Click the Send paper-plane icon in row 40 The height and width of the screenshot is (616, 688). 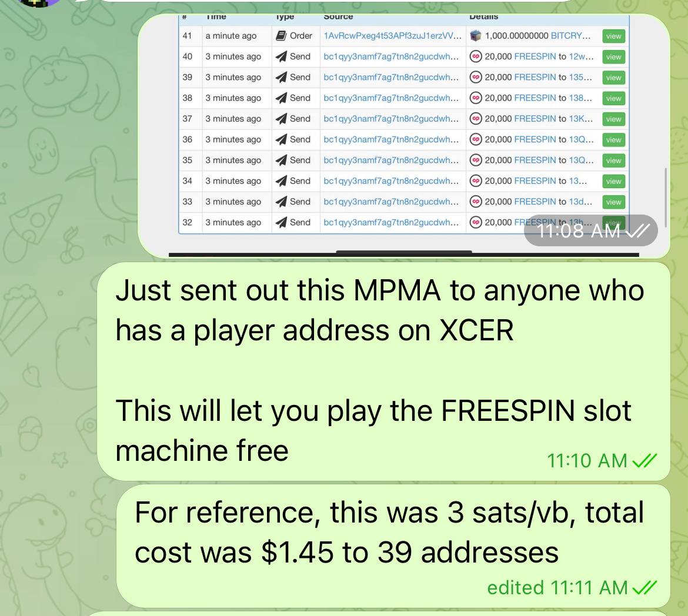pos(281,56)
